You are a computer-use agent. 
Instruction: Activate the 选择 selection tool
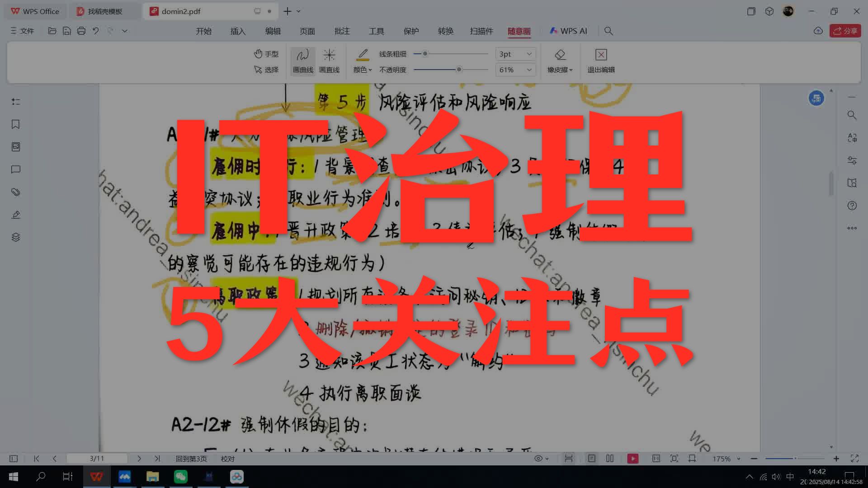266,70
